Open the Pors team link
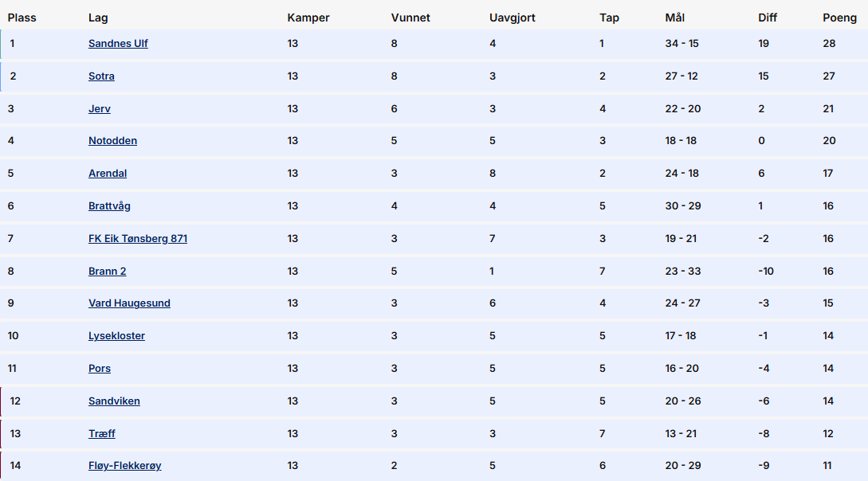Screen dimensions: 868x481 pyautogui.click(x=100, y=369)
